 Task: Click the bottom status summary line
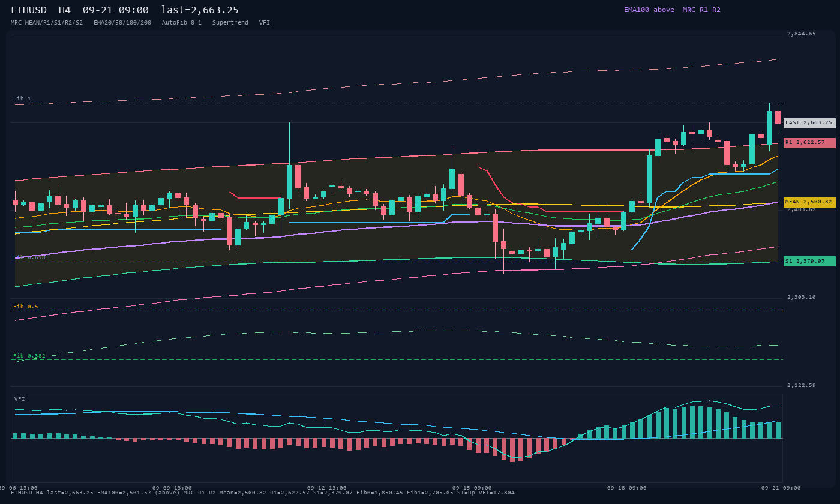coord(263,493)
